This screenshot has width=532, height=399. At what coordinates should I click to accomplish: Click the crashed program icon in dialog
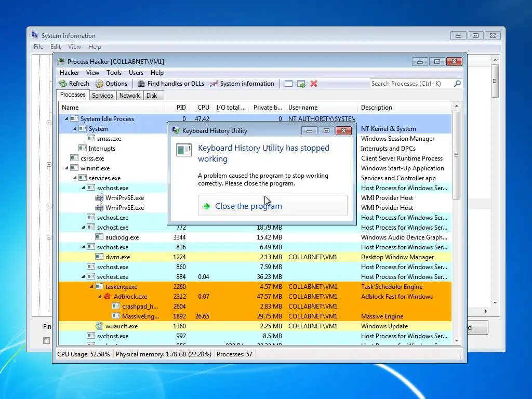(x=184, y=150)
